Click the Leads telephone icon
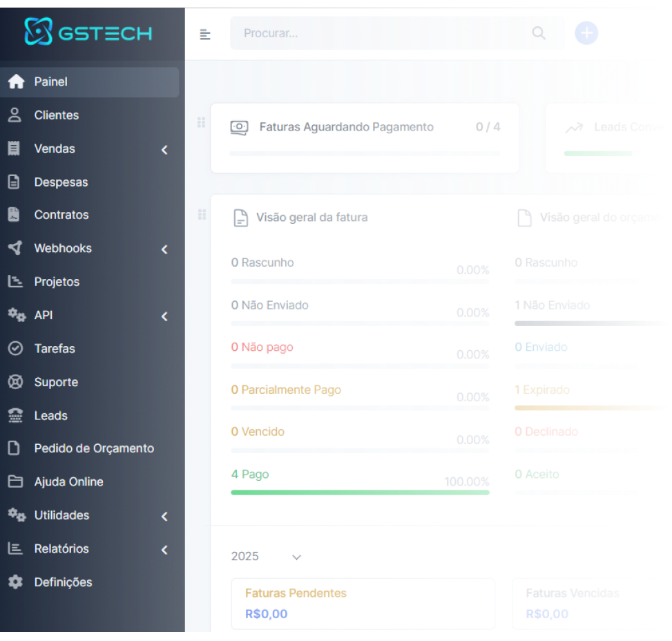This screenshot has width=672, height=641. (x=15, y=416)
